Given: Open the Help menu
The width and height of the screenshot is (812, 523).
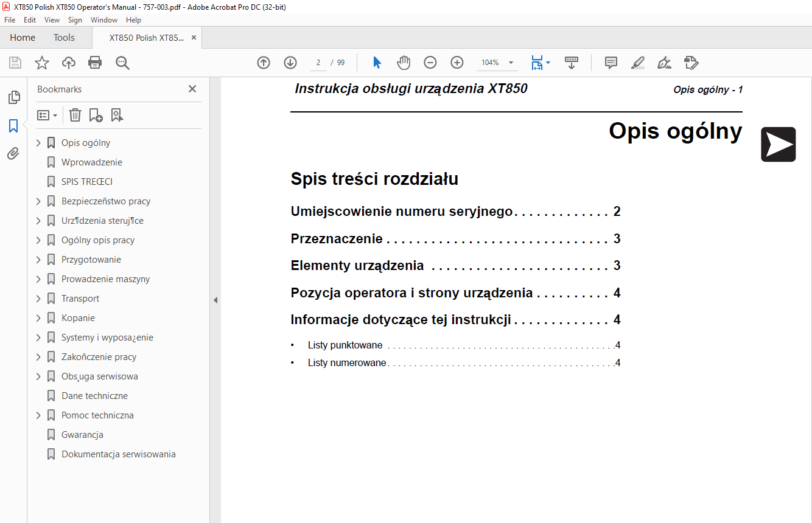Looking at the screenshot, I should pos(133,20).
